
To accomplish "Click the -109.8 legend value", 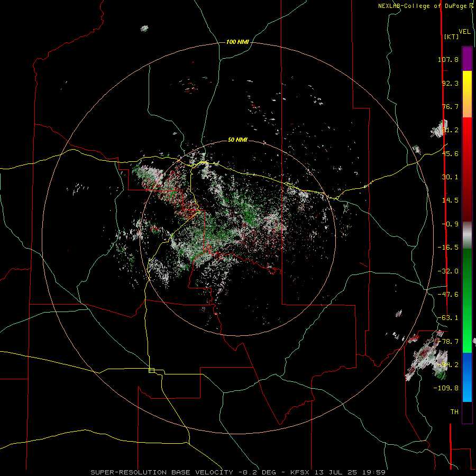I will pyautogui.click(x=446, y=388).
